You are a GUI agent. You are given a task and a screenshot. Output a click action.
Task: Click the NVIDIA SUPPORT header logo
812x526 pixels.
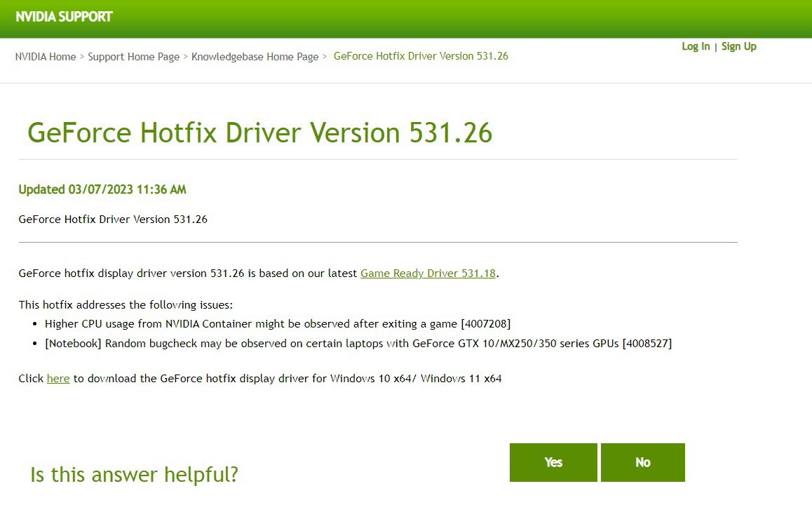(64, 17)
